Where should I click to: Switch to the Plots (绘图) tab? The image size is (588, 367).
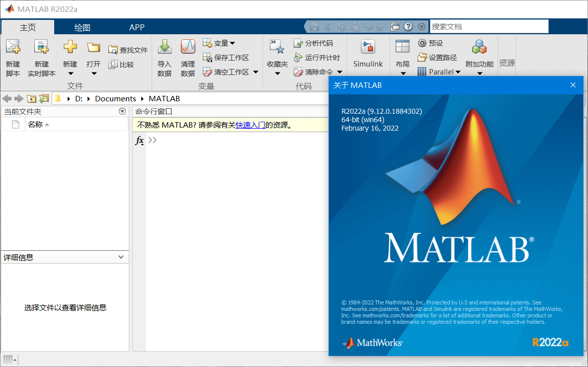[83, 27]
